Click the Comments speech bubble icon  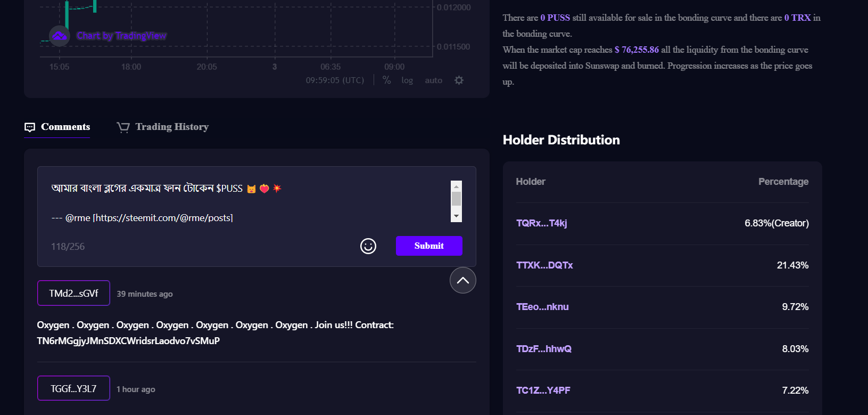click(30, 127)
